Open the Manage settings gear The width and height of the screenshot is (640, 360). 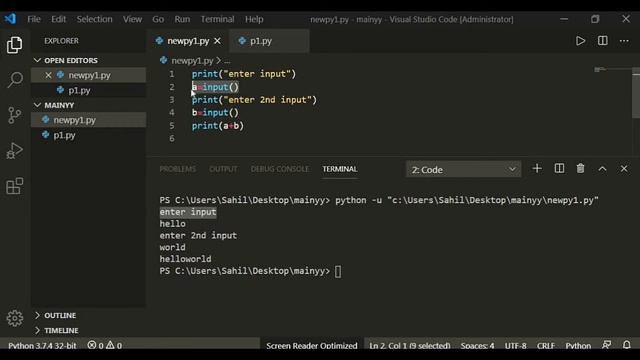pyautogui.click(x=15, y=318)
